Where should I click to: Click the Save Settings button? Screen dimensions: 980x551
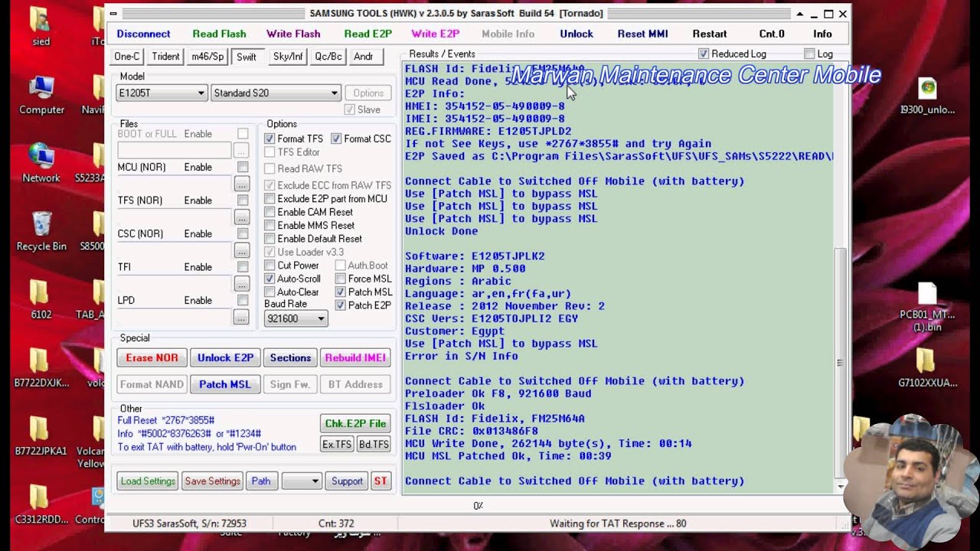[213, 481]
